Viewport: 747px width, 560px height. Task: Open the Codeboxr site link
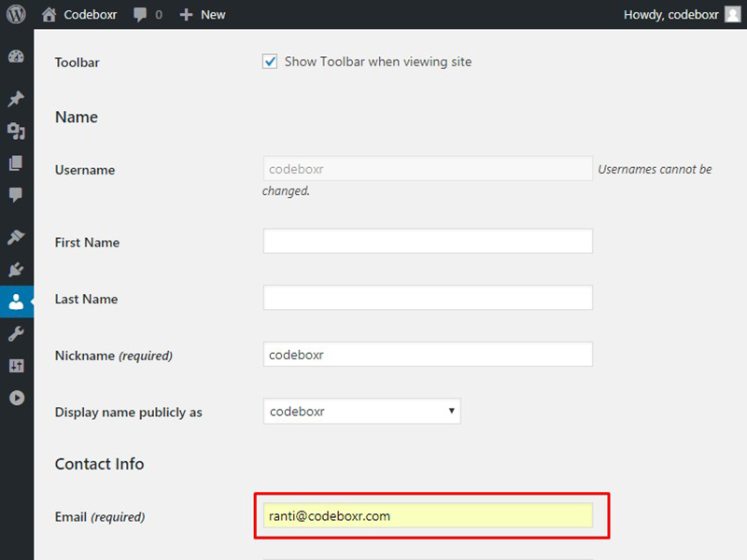[90, 15]
